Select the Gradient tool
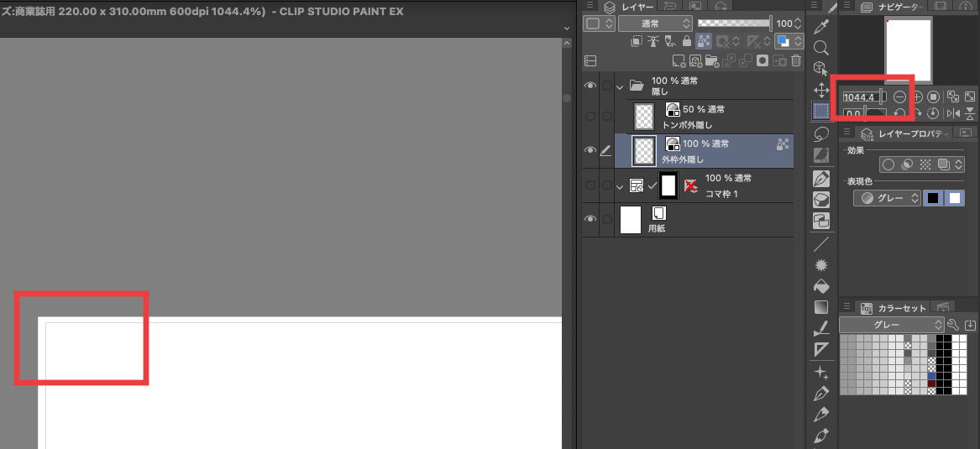 (821, 307)
